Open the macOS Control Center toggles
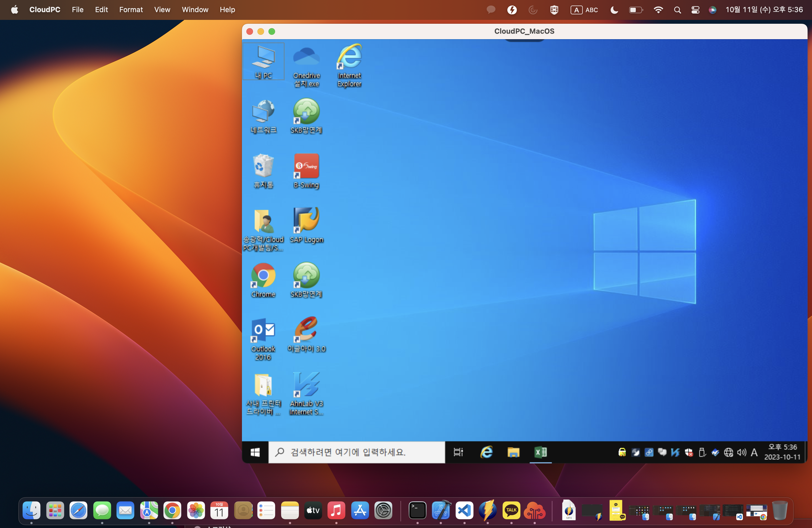The width and height of the screenshot is (812, 528). (695, 10)
